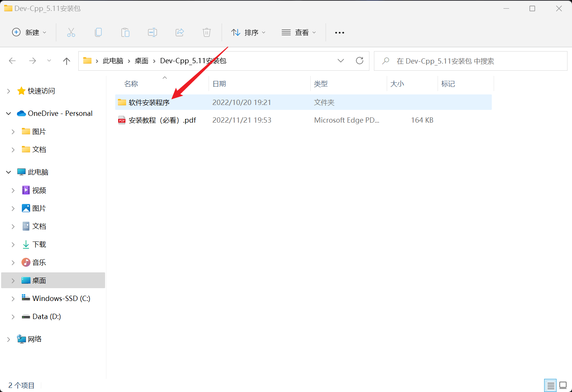572x392 pixels.
Task: Click search box 在 Dev-Cpp_5.11安装包 中搜索
Action: tap(470, 61)
